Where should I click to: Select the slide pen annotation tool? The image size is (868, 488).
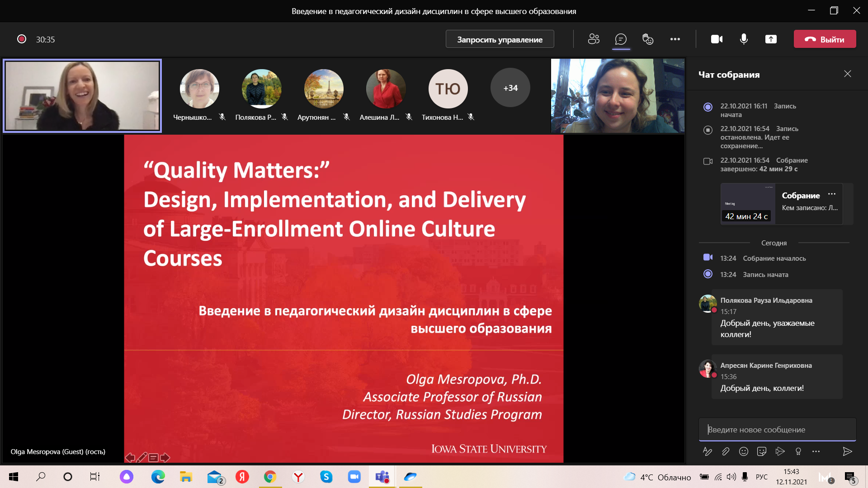tap(142, 458)
